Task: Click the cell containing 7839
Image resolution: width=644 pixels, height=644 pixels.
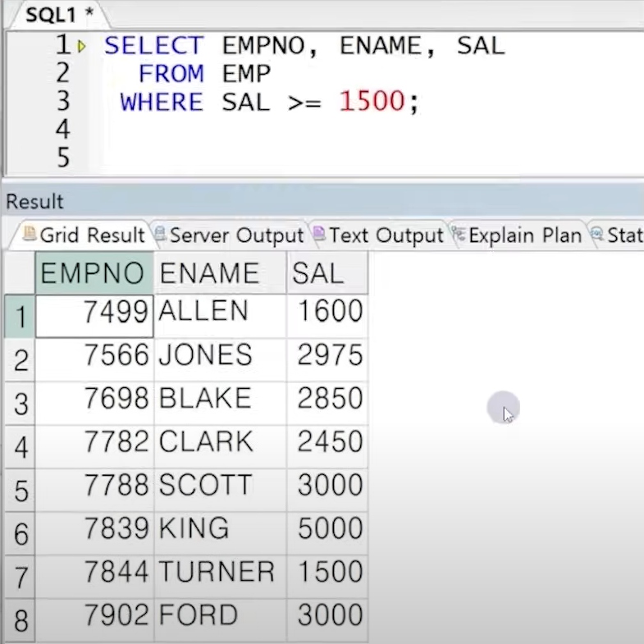Action: (94, 534)
